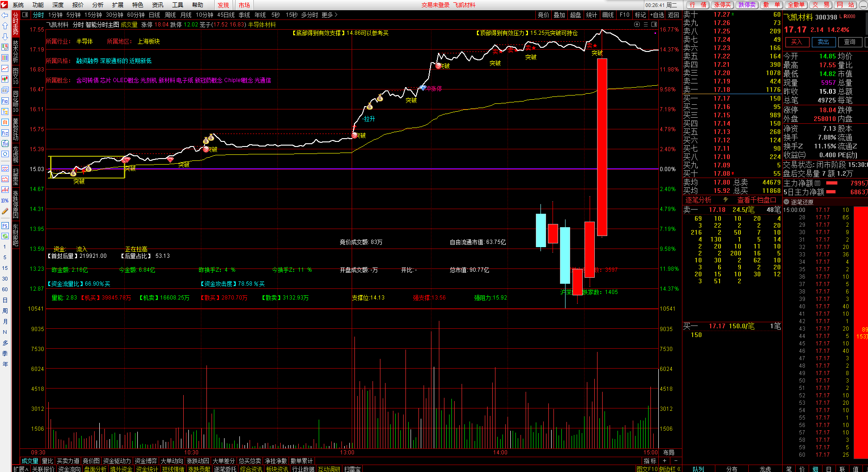Viewport: 868px width, 472px height.
Task: Click the lightning bolt icon beside 逐笔分析
Action: pyautogui.click(x=726, y=200)
